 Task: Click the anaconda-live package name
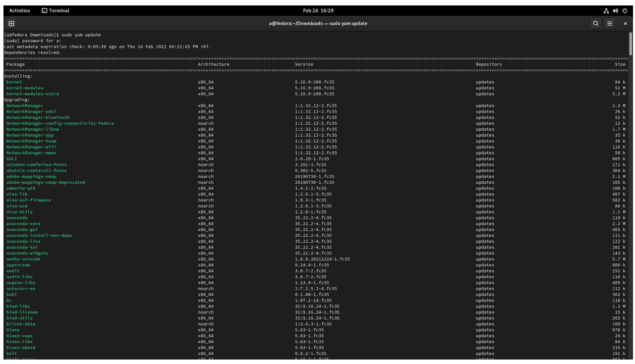click(x=23, y=241)
